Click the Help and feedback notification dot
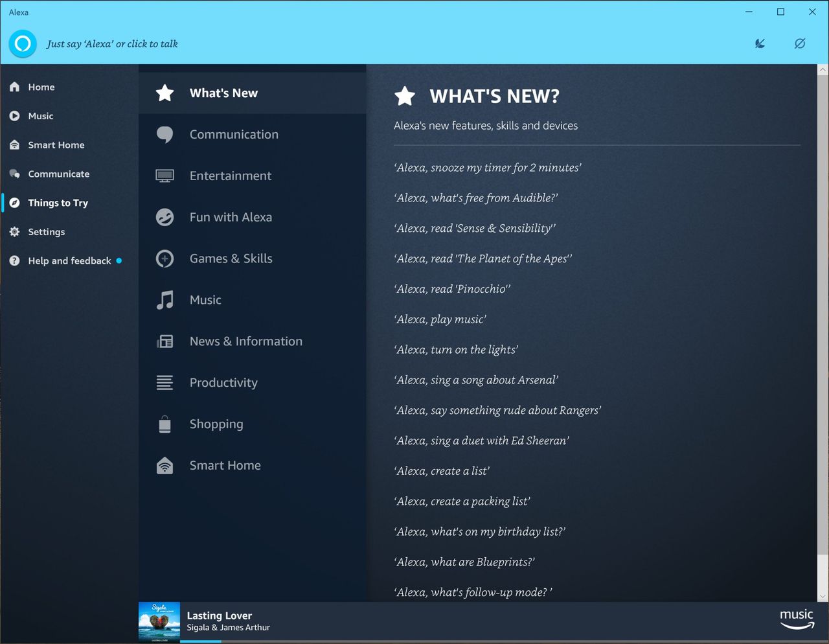The width and height of the screenshot is (829, 644). tap(119, 260)
